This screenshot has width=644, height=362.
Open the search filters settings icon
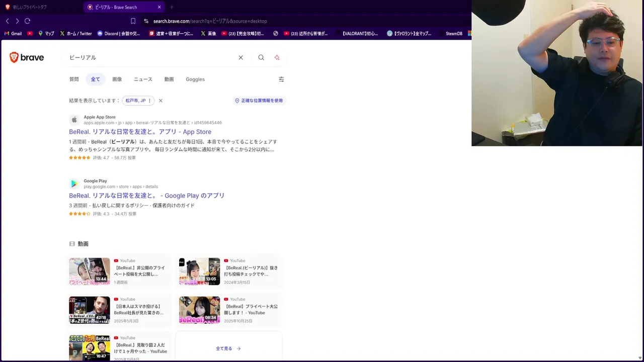point(281,79)
